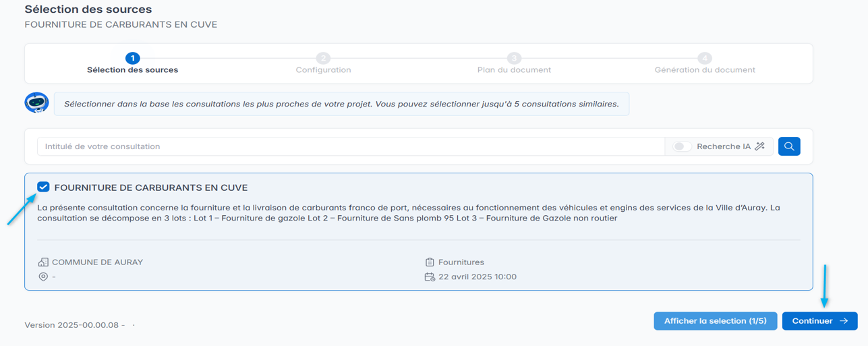This screenshot has width=868, height=346.
Task: Focus the Intitulé de votre consultation field
Action: (x=351, y=146)
